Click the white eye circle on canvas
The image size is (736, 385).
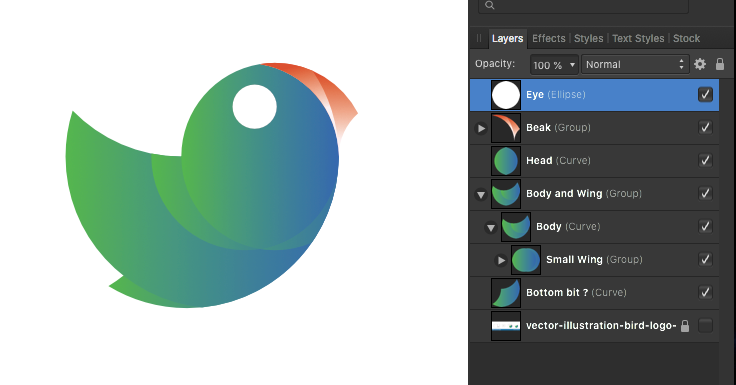254,107
